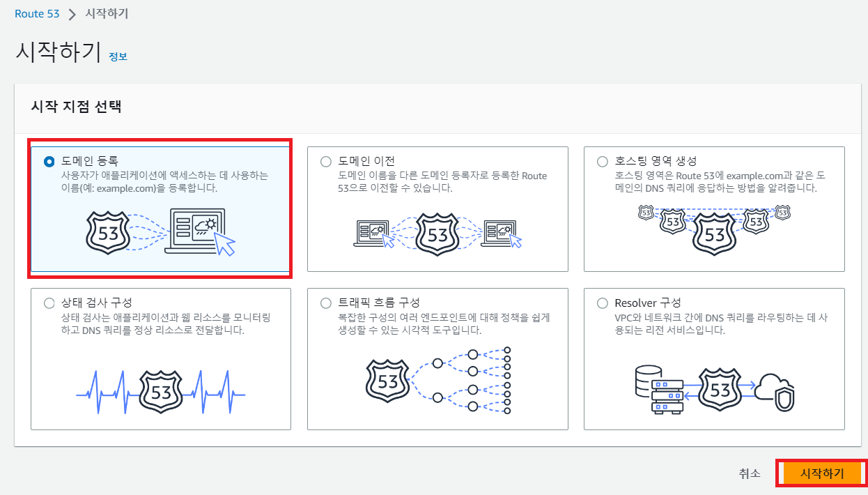Click the 도메인 등록 description text
The image size is (868, 495).
(x=164, y=182)
